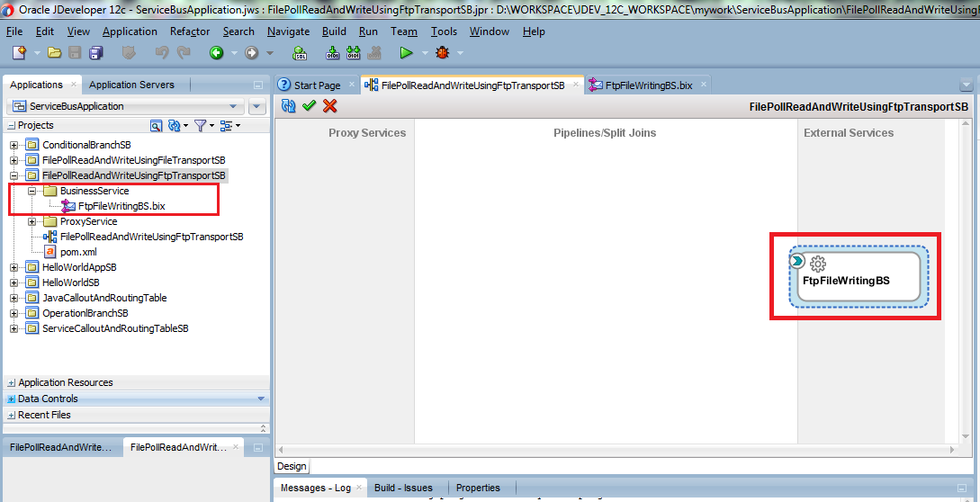
Task: Collapse the FilePollReadAndWriteUsingFtpTransportSB project
Action: pos(13,175)
